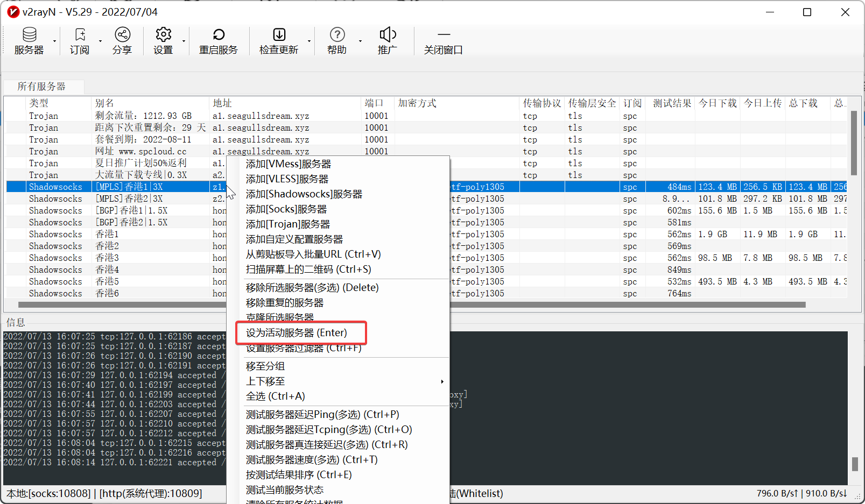Click the 分享 share toolbar icon
Viewport: 865px width, 504px height.
(122, 41)
